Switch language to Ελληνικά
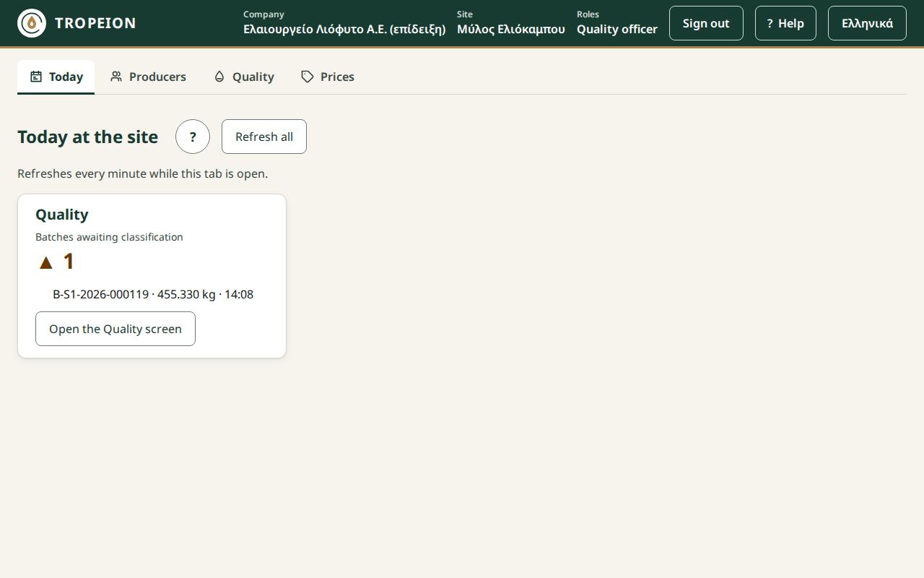This screenshot has width=924, height=578. [867, 23]
